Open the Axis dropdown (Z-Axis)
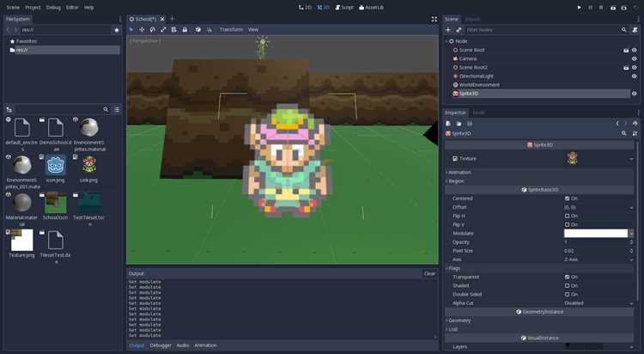Screen dimensions: 644x354 pos(598,259)
